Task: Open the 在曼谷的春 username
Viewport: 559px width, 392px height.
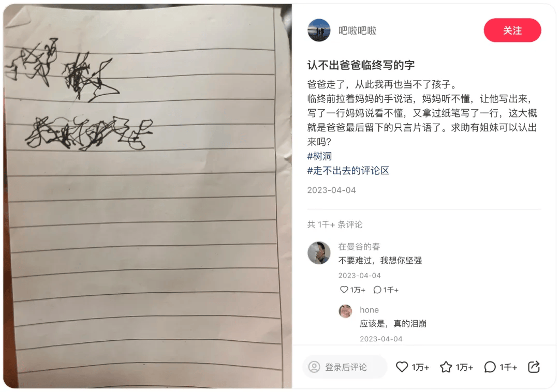Action: pos(359,246)
